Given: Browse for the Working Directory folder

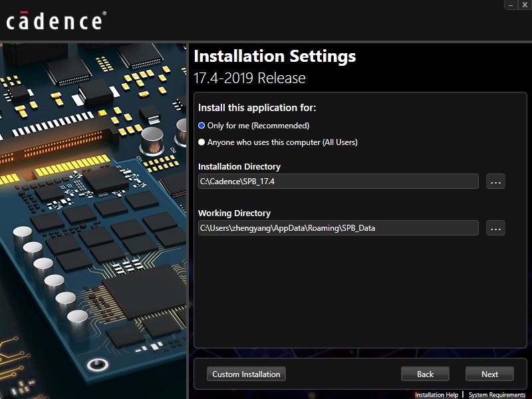Looking at the screenshot, I should (495, 228).
